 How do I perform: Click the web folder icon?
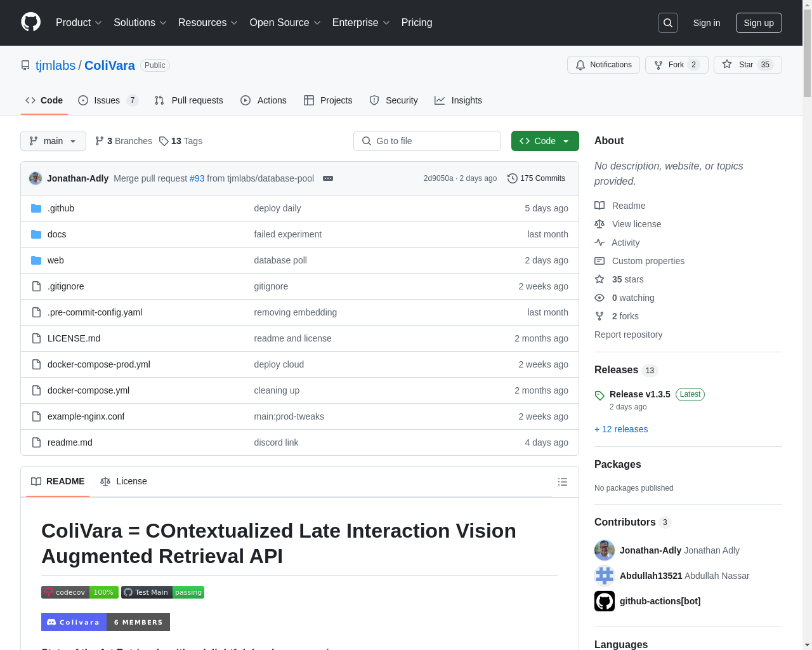tap(36, 260)
